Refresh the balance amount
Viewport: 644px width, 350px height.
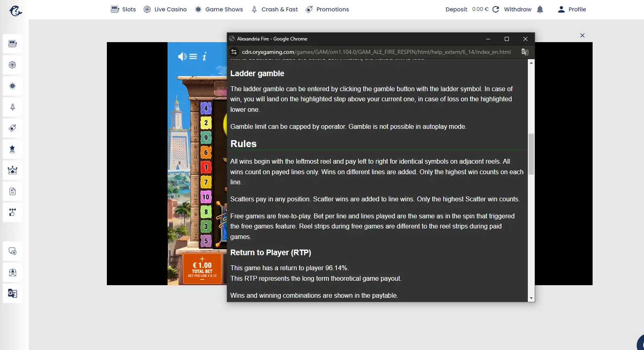pyautogui.click(x=496, y=9)
